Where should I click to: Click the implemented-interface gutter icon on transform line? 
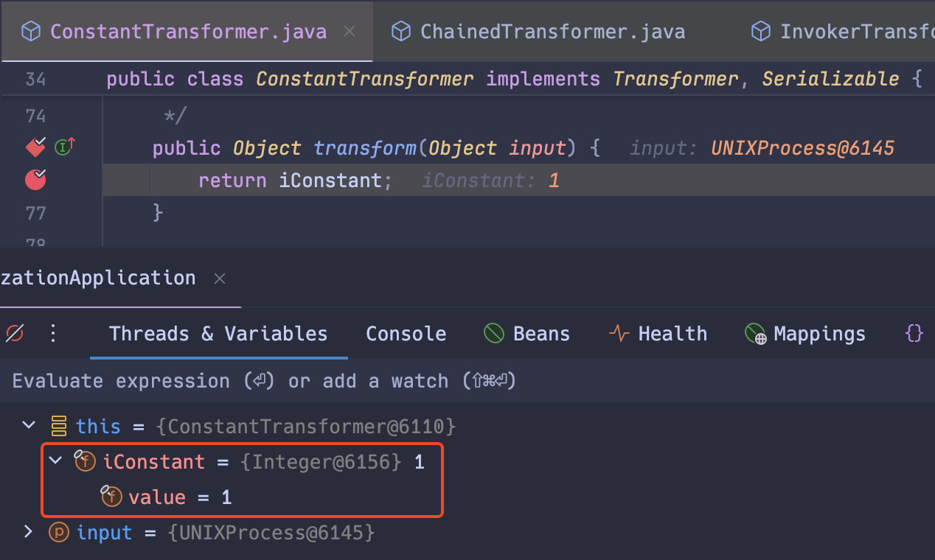tap(63, 146)
